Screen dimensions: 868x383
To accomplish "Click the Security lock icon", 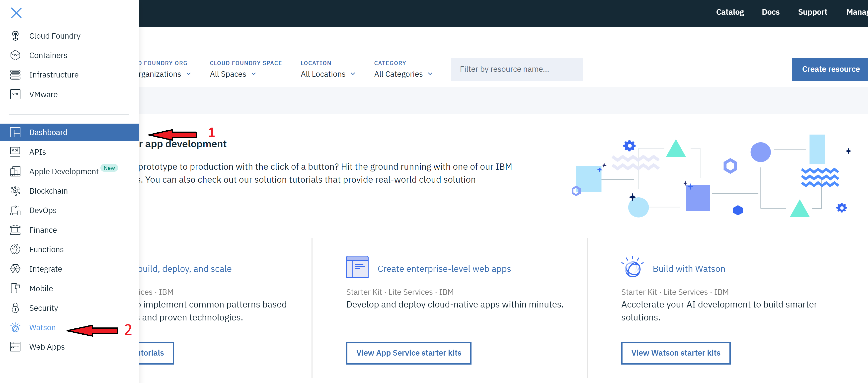I will [x=15, y=308].
